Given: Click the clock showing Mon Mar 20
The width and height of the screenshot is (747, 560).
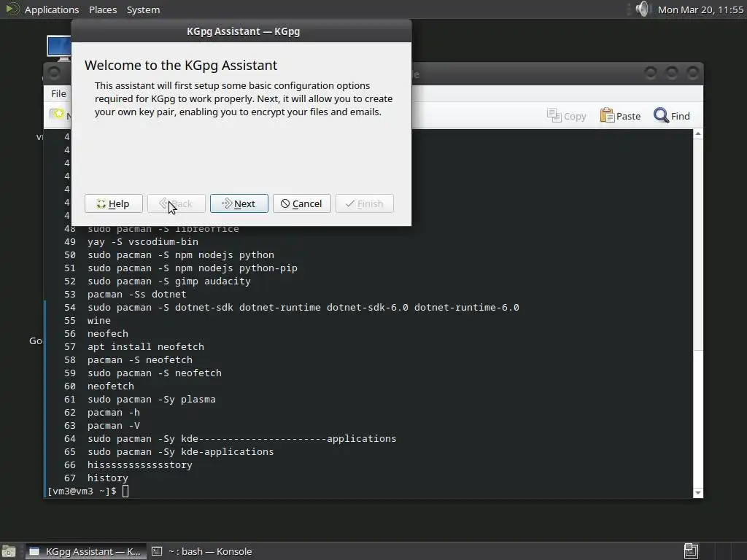Looking at the screenshot, I should pos(700,9).
